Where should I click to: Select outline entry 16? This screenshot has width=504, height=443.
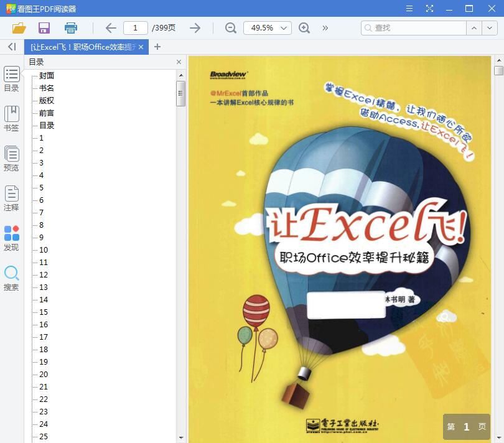44,324
